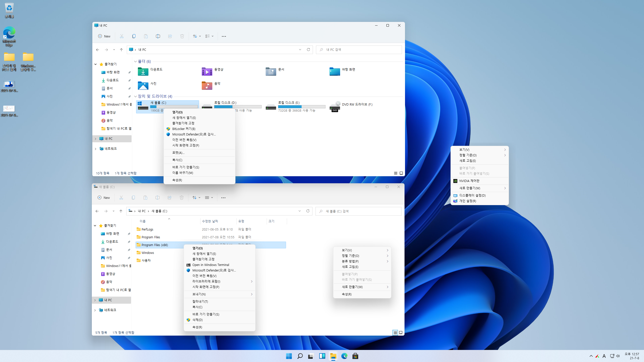Switch lower window to large icons view

[401, 333]
